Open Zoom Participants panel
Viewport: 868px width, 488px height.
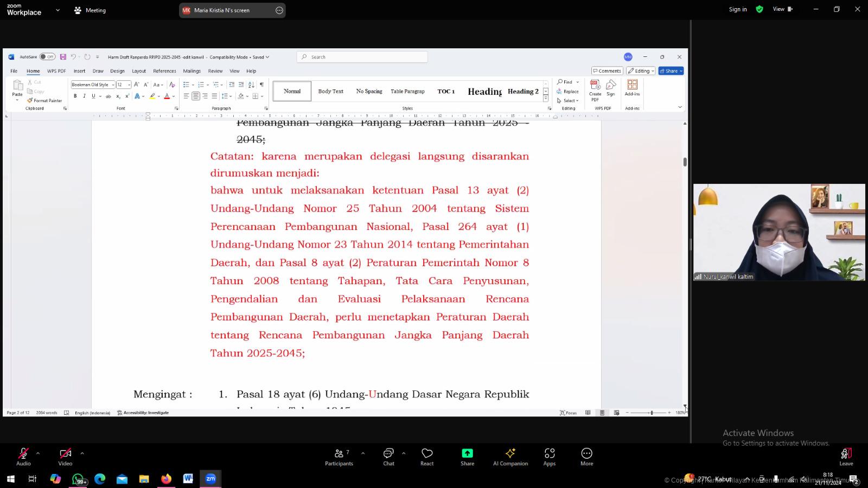point(339,457)
